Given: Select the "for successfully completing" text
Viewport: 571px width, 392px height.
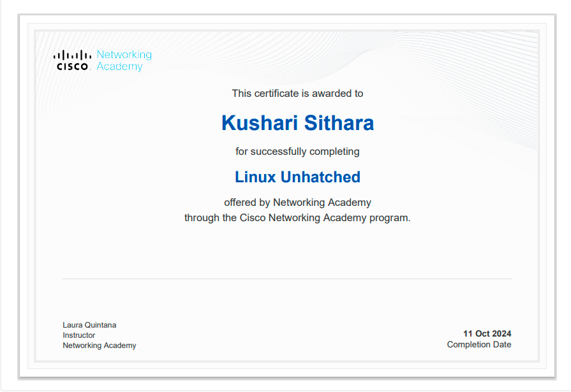Looking at the screenshot, I should pyautogui.click(x=297, y=152).
